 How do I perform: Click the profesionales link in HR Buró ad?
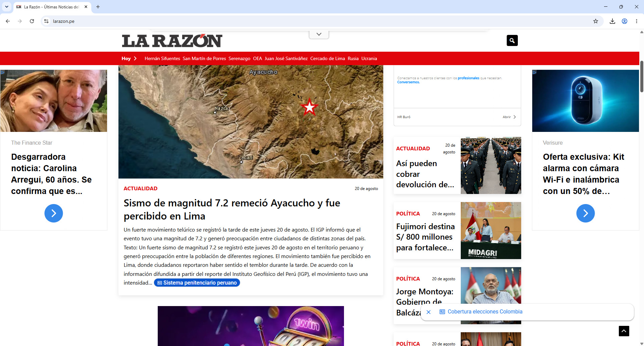pyautogui.click(x=468, y=78)
